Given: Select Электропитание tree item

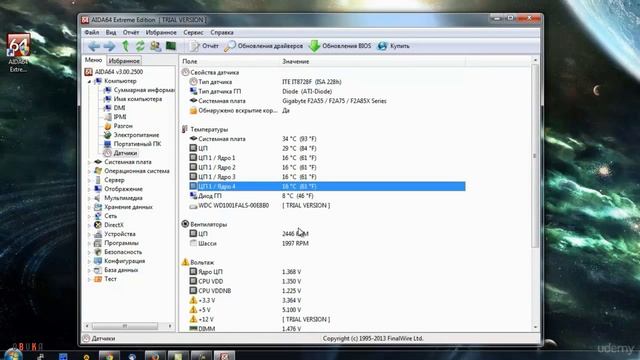Looking at the screenshot, I should coord(131,135).
